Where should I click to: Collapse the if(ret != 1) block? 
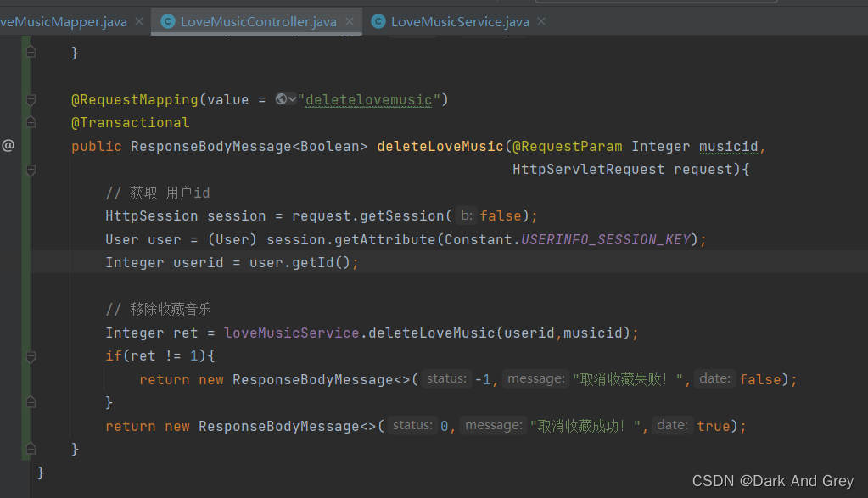pyautogui.click(x=31, y=356)
